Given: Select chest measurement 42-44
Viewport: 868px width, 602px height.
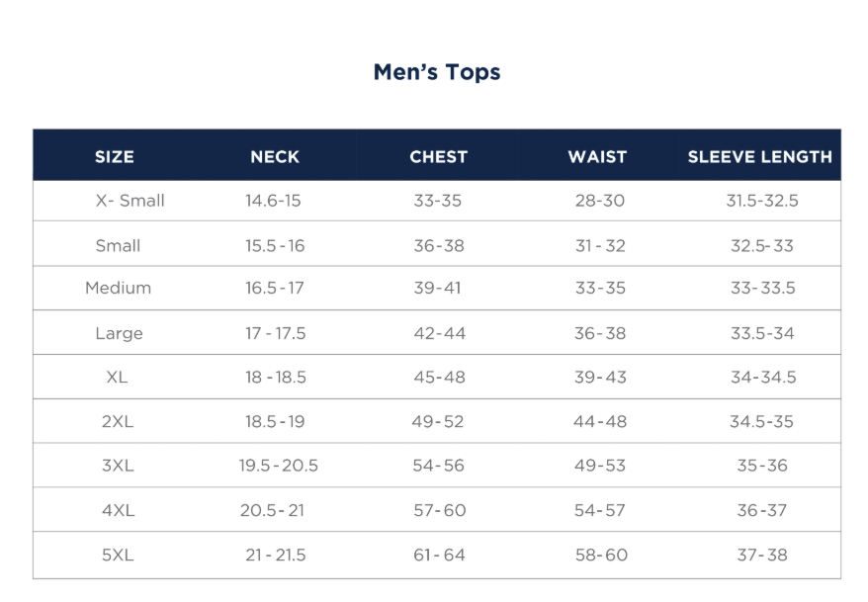Looking at the screenshot, I should (x=439, y=333).
